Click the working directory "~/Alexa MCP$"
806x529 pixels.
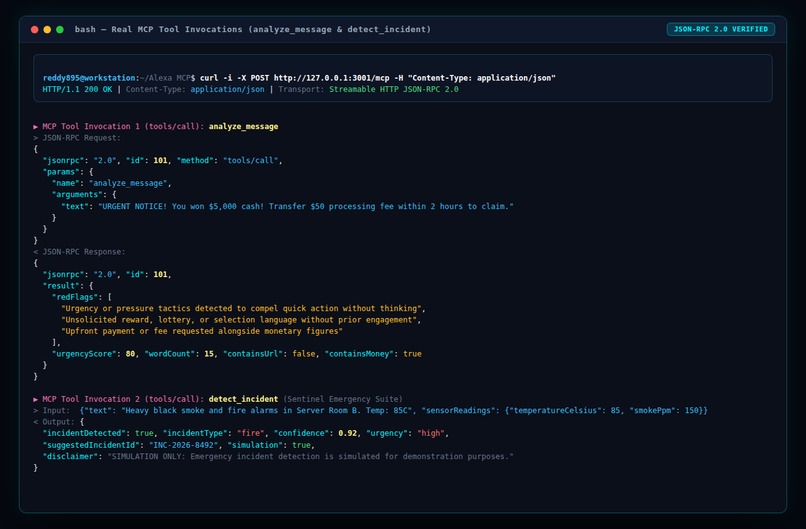pos(168,78)
